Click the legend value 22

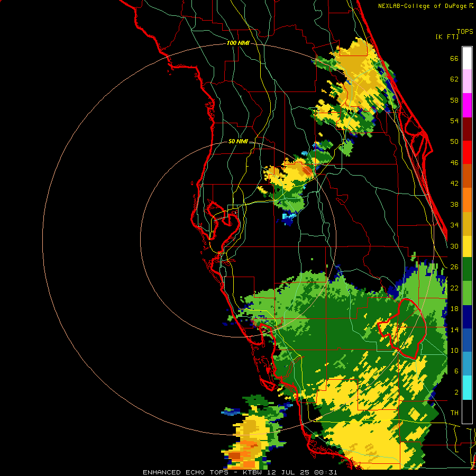(454, 288)
